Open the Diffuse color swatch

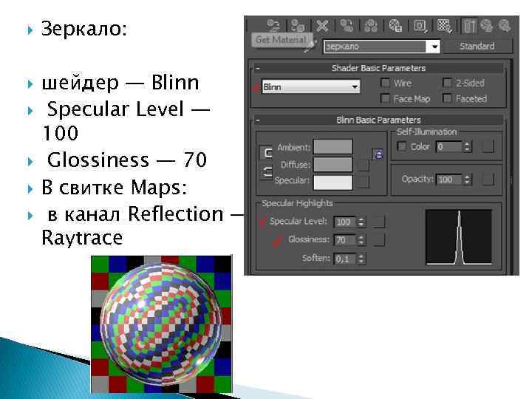pos(332,165)
